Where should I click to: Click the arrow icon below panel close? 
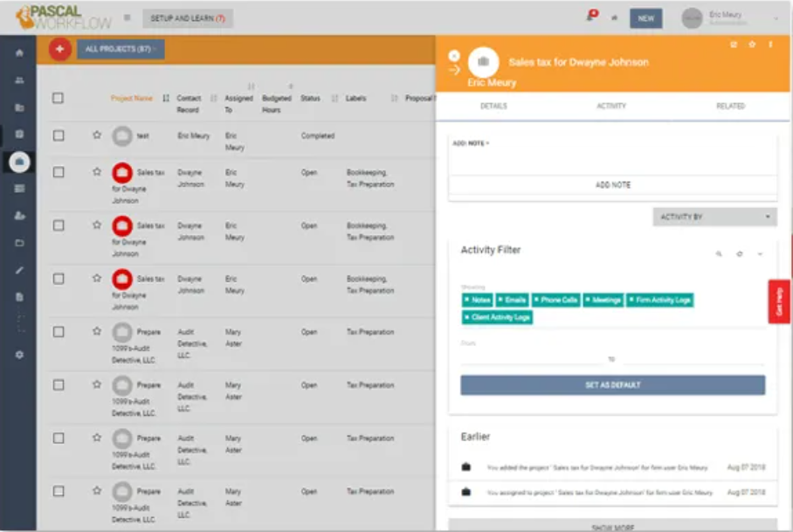[454, 70]
